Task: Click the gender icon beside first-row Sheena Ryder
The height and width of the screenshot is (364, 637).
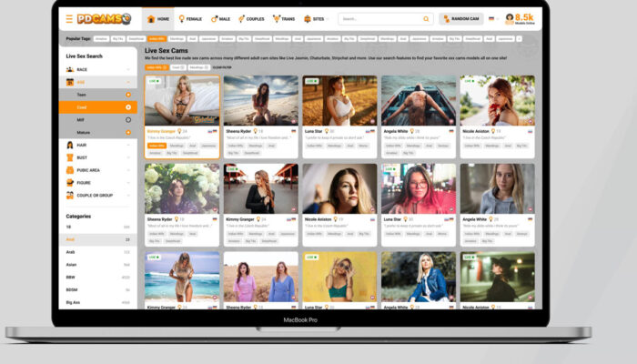Action: coord(256,131)
